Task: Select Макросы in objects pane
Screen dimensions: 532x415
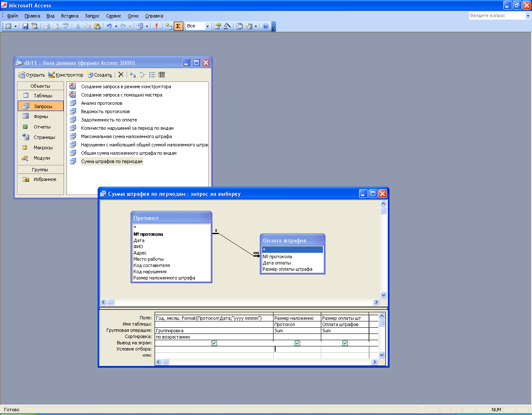Action: click(41, 148)
